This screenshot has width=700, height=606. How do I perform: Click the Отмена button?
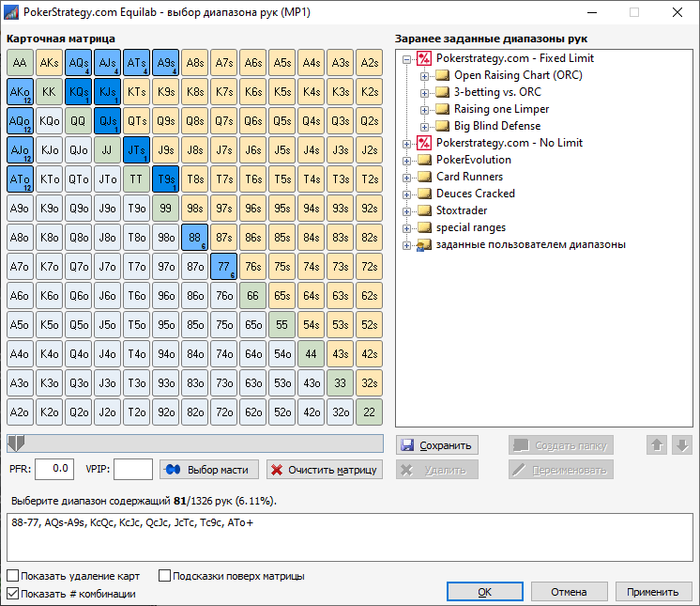click(569, 592)
